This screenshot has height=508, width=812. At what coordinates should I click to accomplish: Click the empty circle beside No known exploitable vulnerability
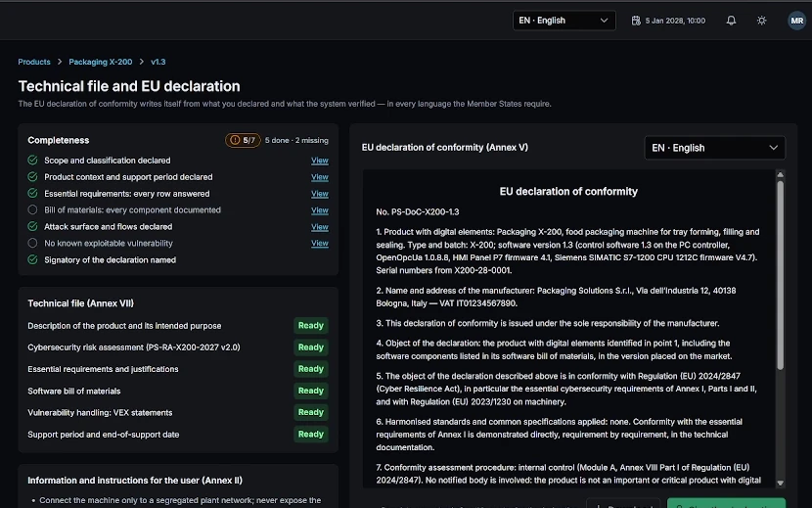32,243
